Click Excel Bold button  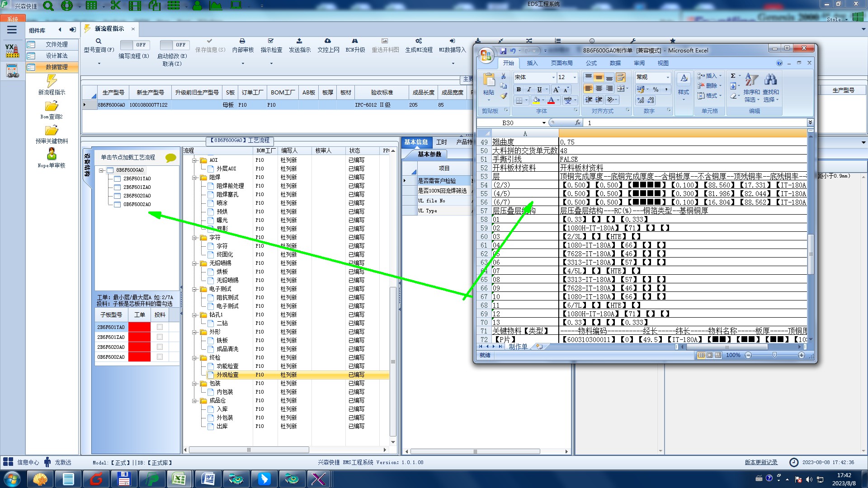(519, 89)
